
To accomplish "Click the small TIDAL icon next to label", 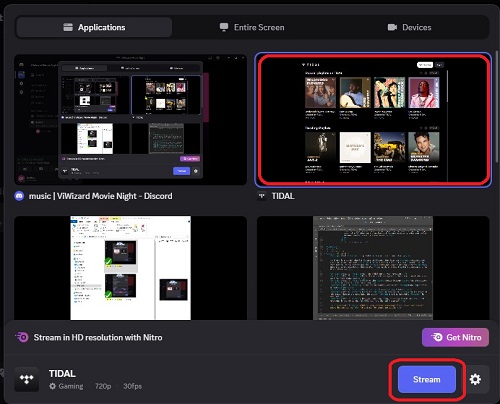I will point(262,196).
